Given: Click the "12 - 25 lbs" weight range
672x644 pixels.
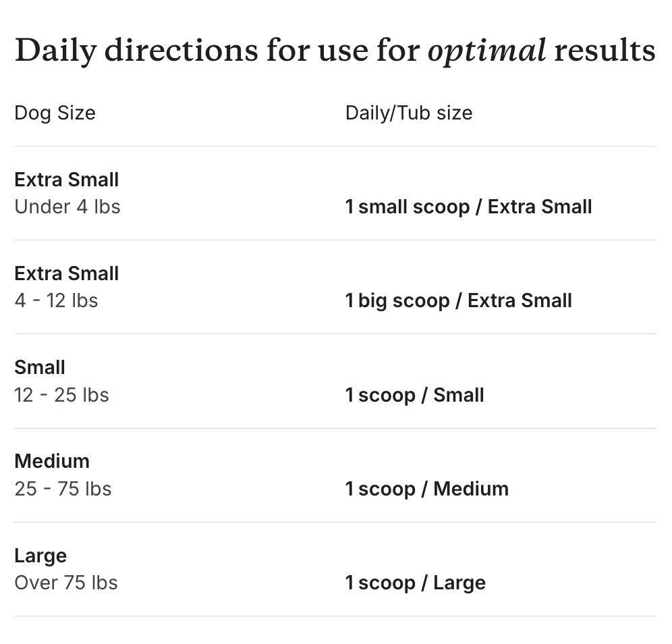Looking at the screenshot, I should 61,395.
